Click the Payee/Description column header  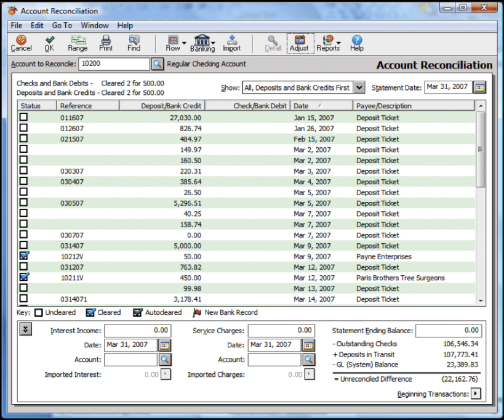pyautogui.click(x=414, y=106)
